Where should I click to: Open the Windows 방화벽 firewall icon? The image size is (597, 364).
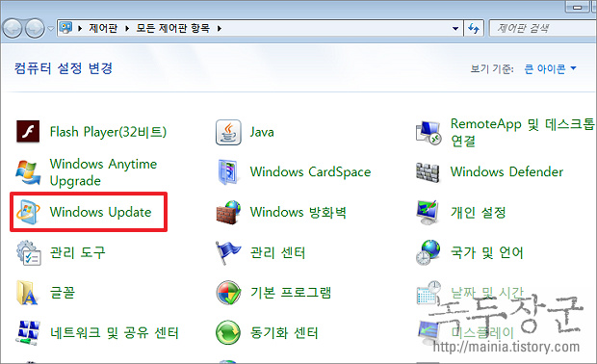228,212
